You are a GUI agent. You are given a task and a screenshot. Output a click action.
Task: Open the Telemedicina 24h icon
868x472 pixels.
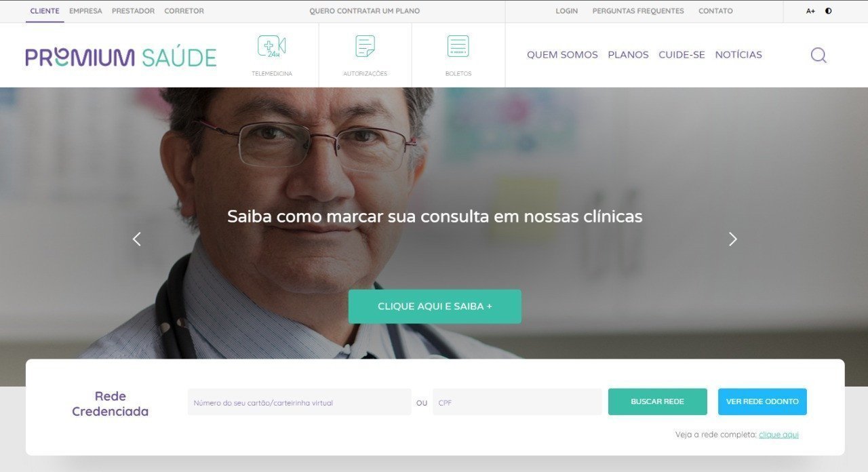[272, 46]
